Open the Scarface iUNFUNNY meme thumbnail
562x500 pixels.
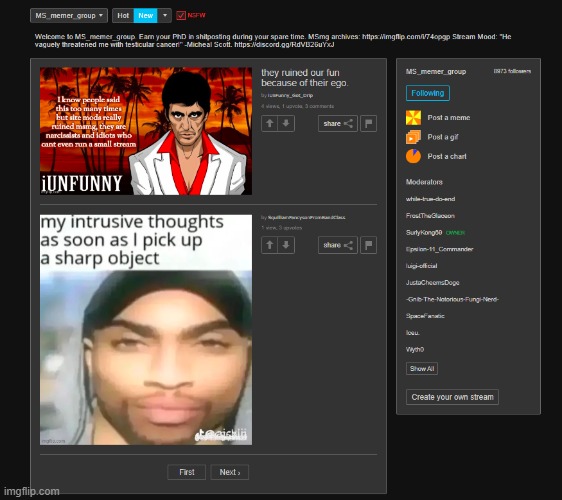tap(146, 131)
